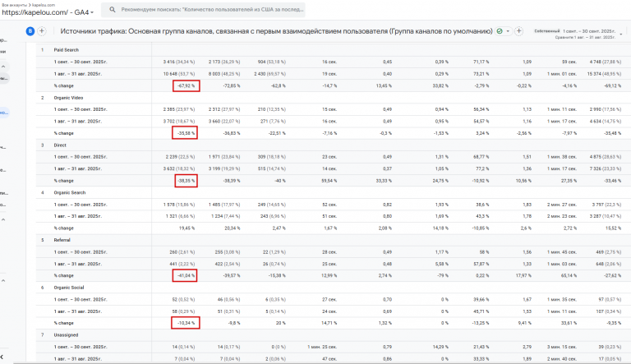
Task: Click the value 4 875 (28,63 %)
Action: (606, 157)
